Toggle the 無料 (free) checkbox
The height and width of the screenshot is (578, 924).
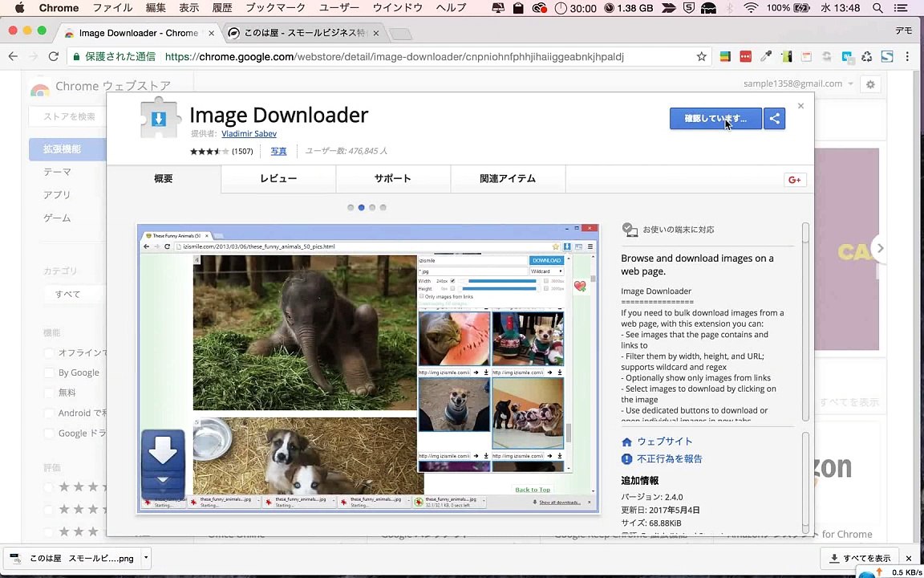coord(50,393)
